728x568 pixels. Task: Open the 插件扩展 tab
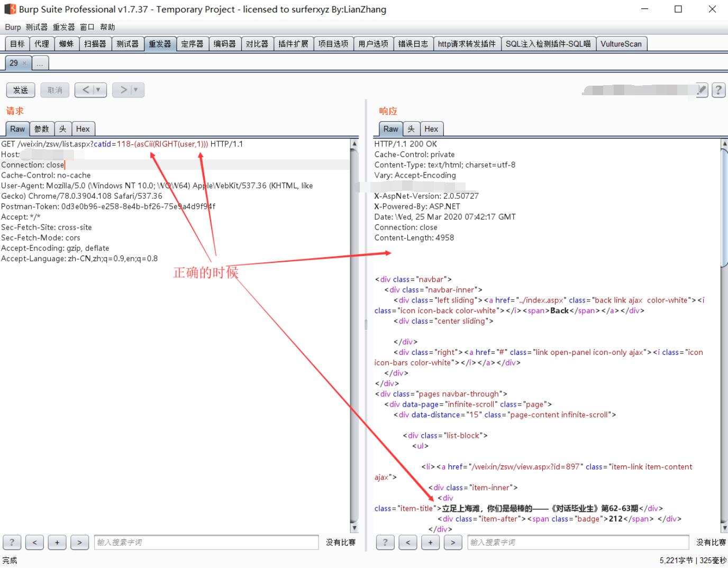[x=294, y=44]
